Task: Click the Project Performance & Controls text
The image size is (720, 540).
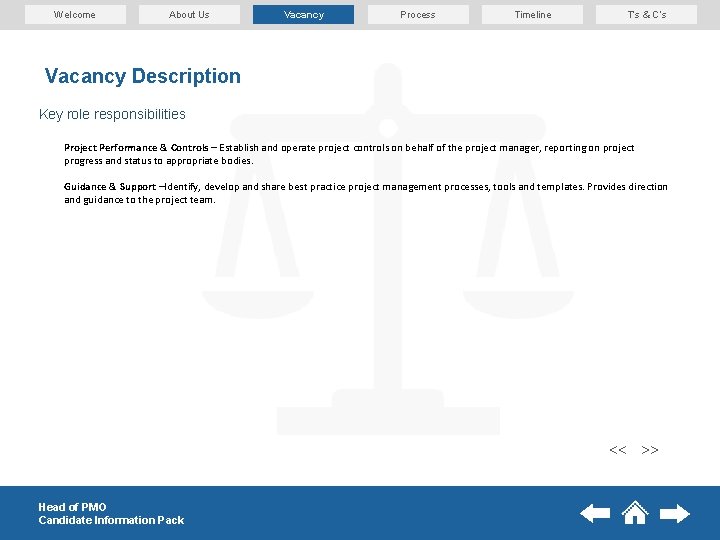Action: click(136, 148)
